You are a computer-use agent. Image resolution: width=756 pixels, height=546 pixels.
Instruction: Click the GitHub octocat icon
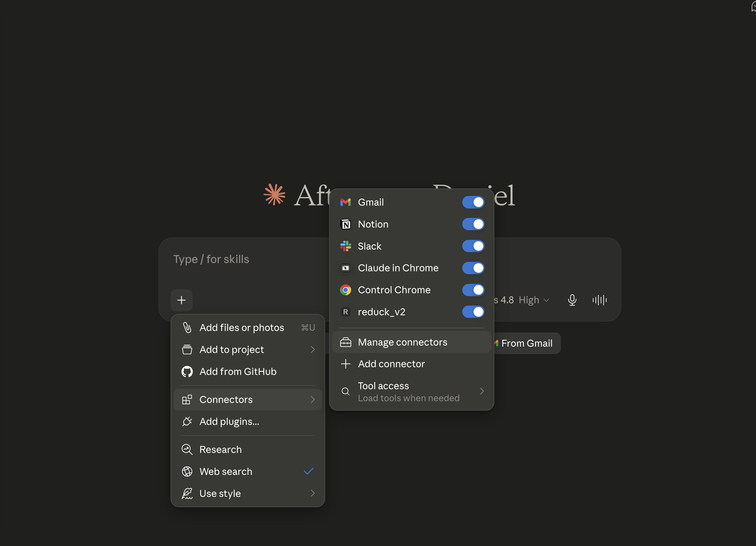[x=187, y=372]
